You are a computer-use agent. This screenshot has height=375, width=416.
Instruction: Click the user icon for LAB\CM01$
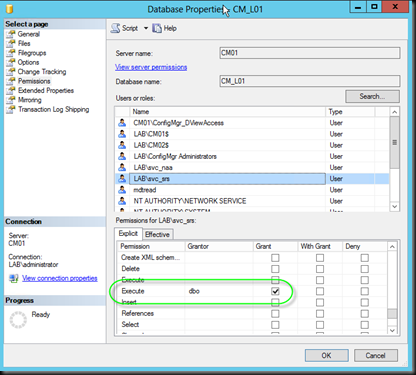tap(122, 134)
